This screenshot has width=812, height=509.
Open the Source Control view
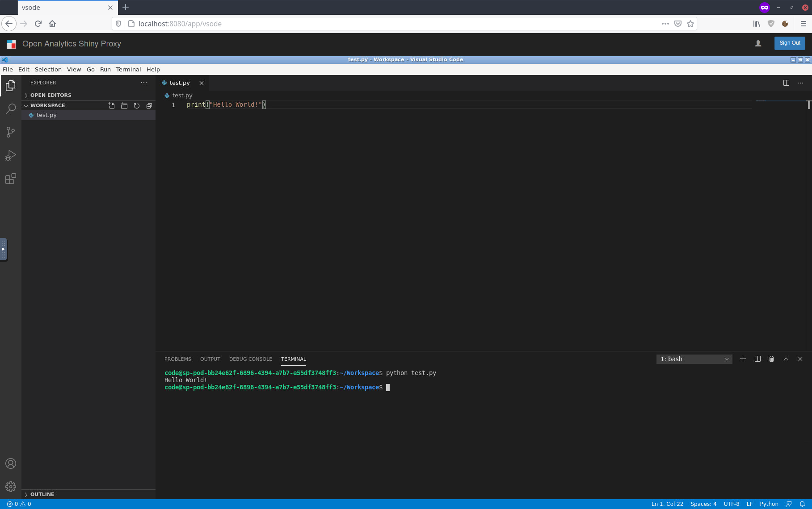click(11, 132)
